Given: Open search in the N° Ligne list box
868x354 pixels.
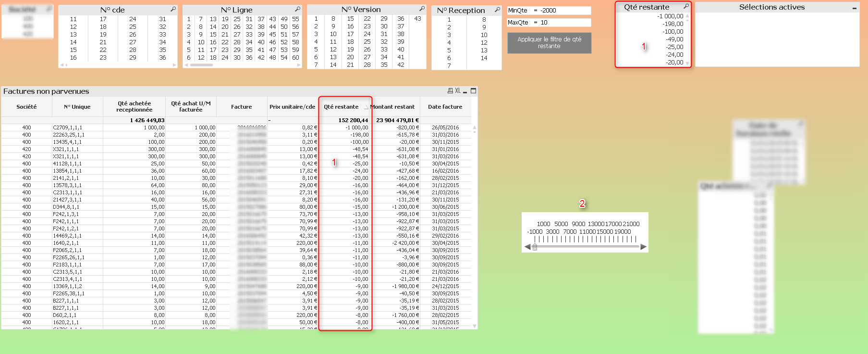Looking at the screenshot, I should click(x=297, y=9).
